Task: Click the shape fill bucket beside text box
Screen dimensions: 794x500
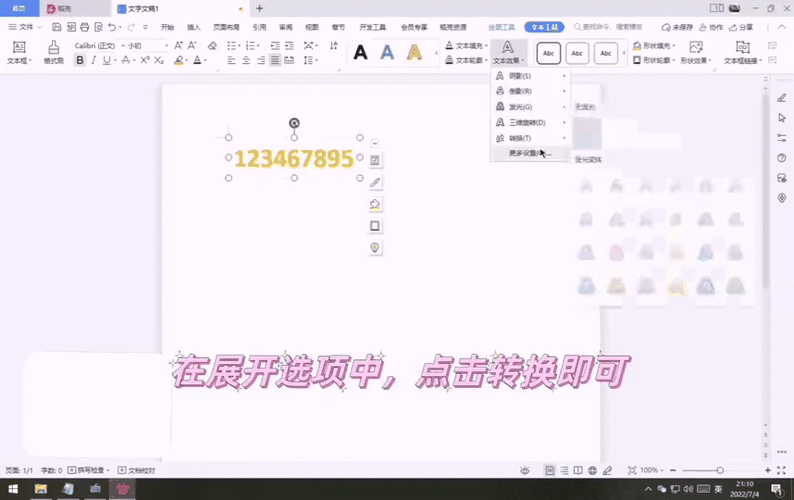Action: pyautogui.click(x=375, y=204)
